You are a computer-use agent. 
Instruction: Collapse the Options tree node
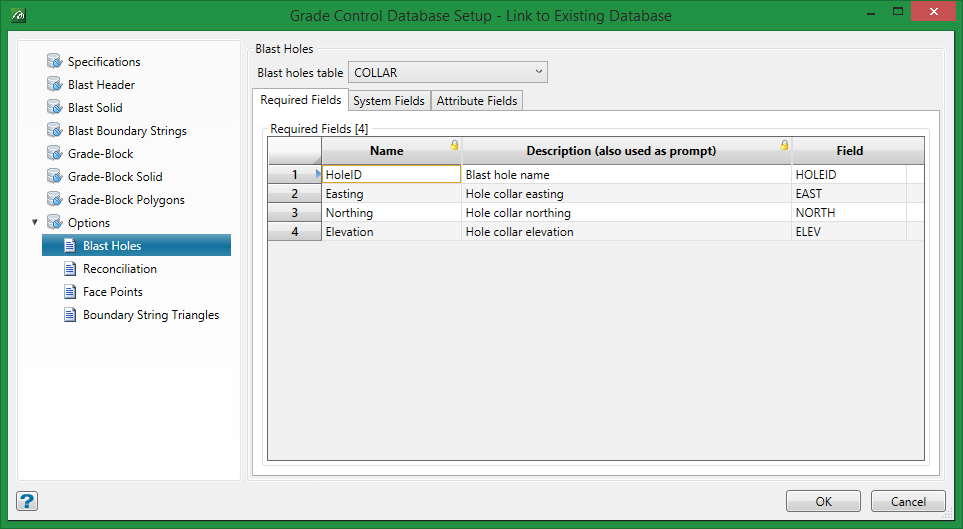coord(36,223)
